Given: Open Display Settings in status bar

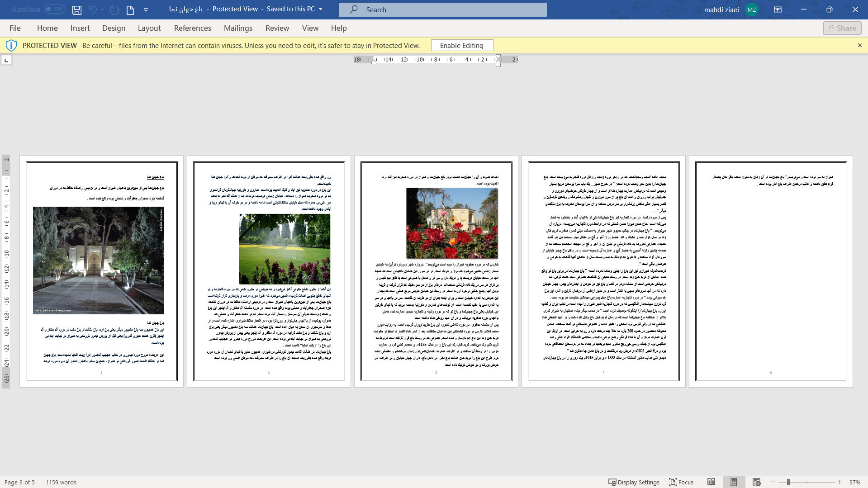Looking at the screenshot, I should [634, 482].
